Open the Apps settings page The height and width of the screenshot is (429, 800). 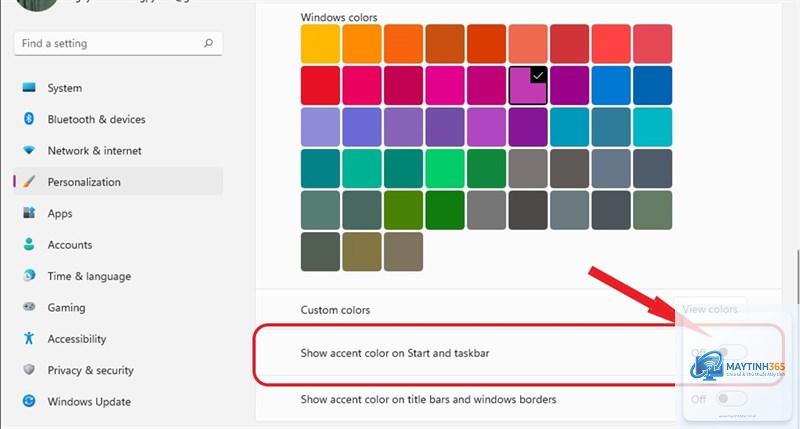(118, 213)
